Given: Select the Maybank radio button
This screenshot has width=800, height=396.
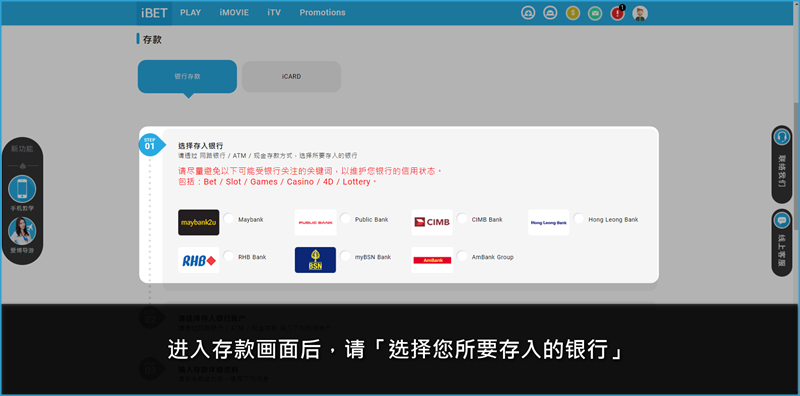Looking at the screenshot, I should point(229,218).
